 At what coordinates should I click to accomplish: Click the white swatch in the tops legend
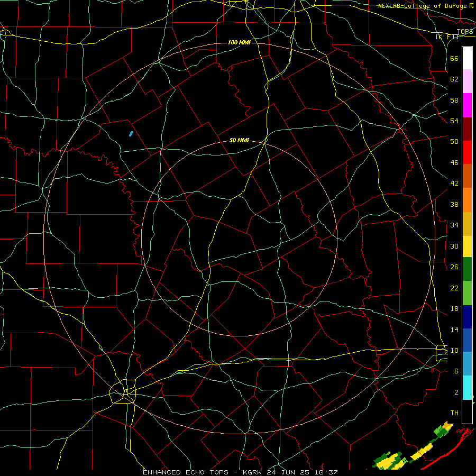[467, 58]
